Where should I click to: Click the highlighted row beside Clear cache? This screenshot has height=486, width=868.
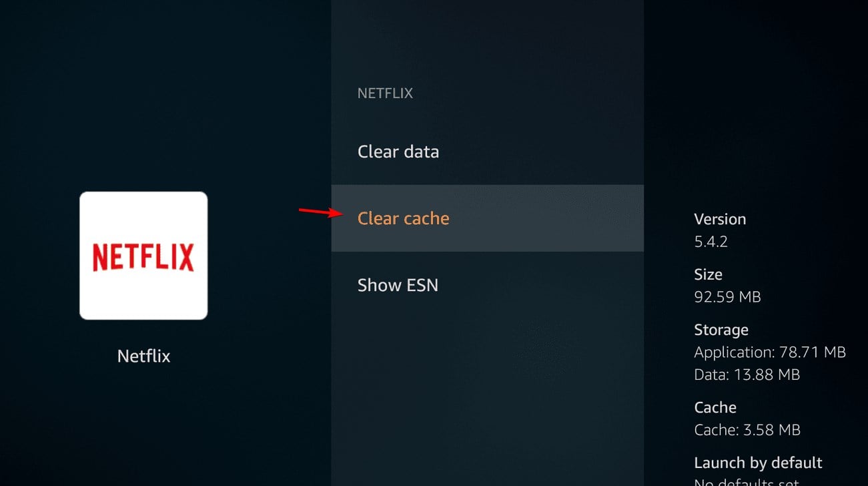coord(487,218)
